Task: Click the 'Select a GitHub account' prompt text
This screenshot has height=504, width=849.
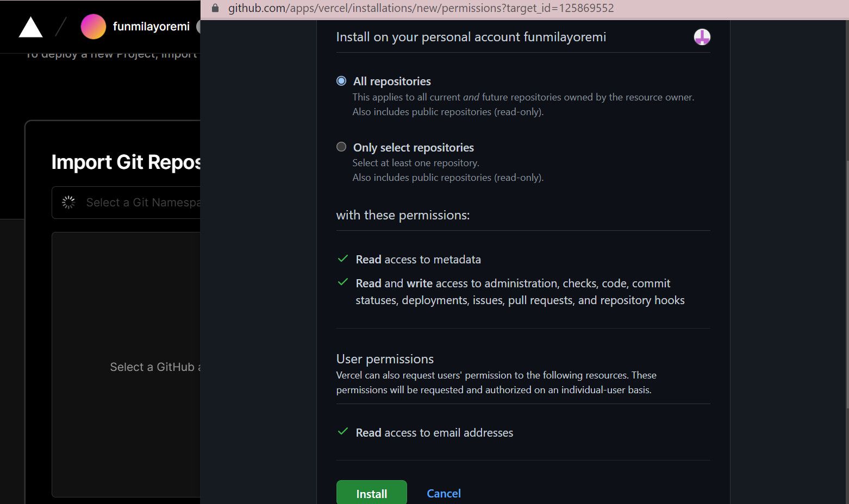Action: [x=156, y=367]
